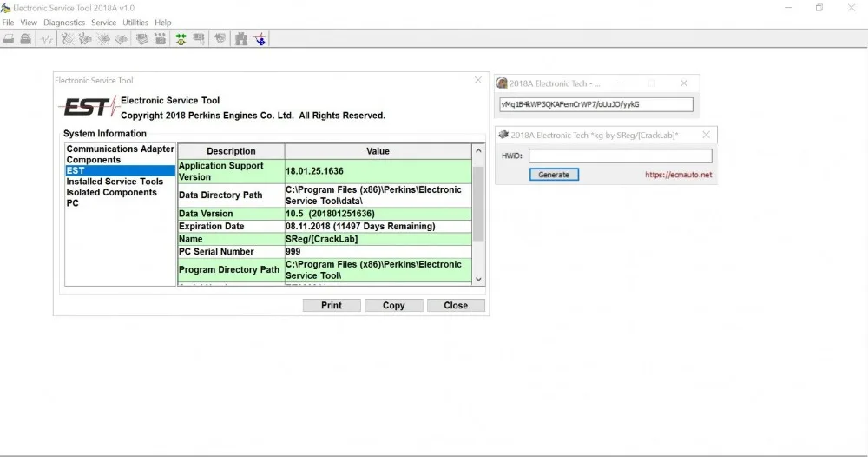Click the table scroll down arrow
This screenshot has width=868, height=457.
click(478, 279)
